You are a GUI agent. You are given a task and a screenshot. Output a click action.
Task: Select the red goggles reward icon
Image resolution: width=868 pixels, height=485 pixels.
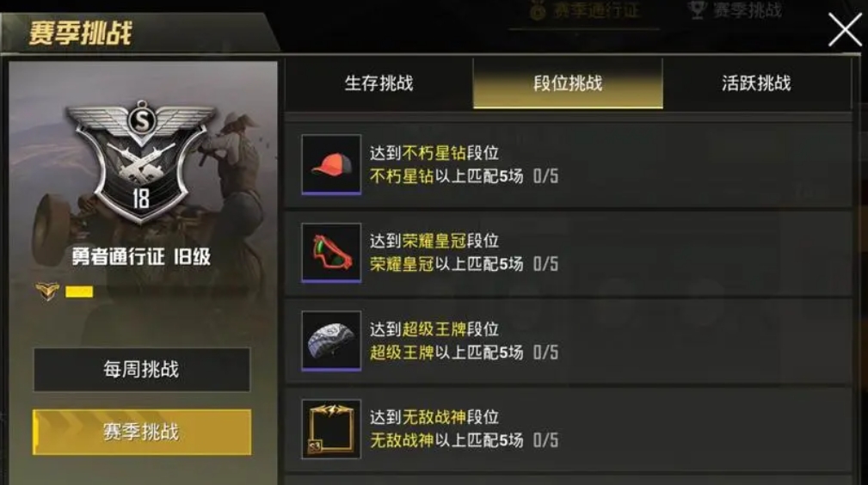point(331,253)
